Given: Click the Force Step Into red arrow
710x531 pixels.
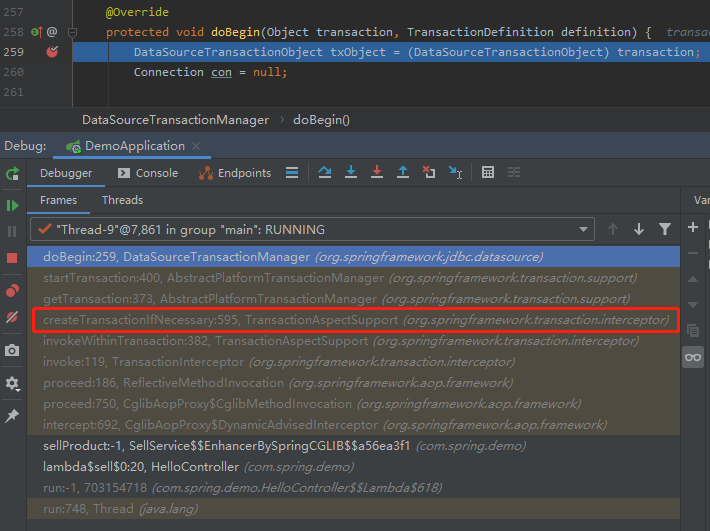Looking at the screenshot, I should [377, 172].
